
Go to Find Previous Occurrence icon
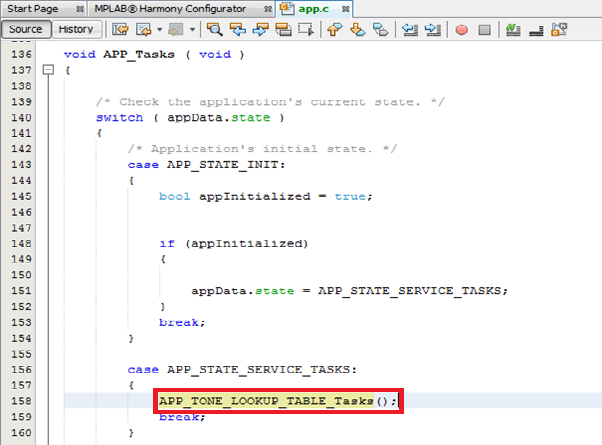[x=238, y=30]
